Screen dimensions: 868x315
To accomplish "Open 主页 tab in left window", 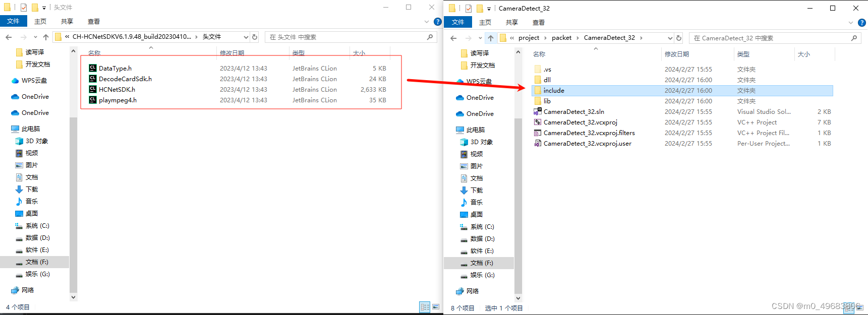I will coord(40,21).
